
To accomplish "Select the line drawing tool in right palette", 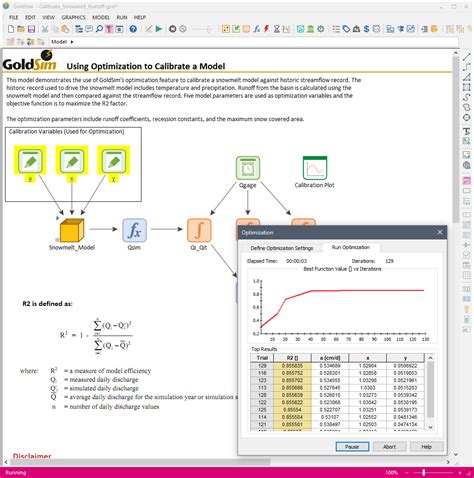I will tap(466, 57).
